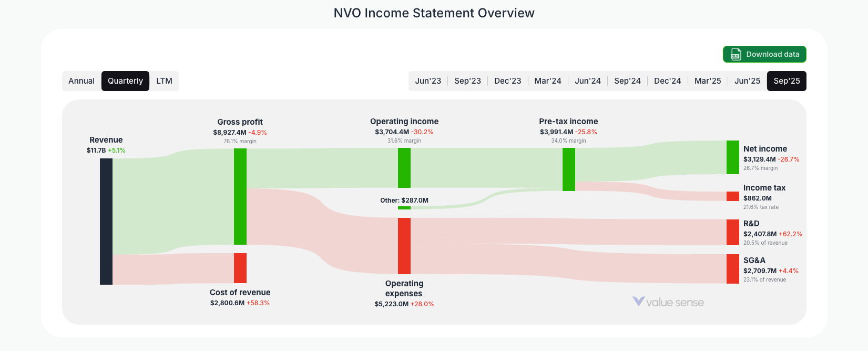Image resolution: width=868 pixels, height=351 pixels.
Task: Select the Jun'25 quarter
Action: coord(747,81)
